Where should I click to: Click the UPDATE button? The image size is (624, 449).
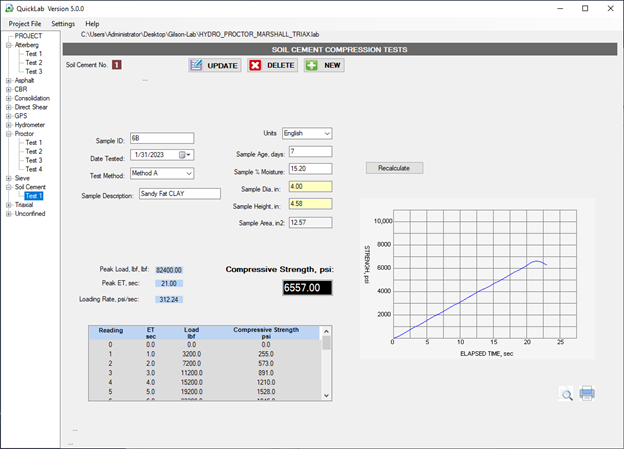pyautogui.click(x=214, y=65)
